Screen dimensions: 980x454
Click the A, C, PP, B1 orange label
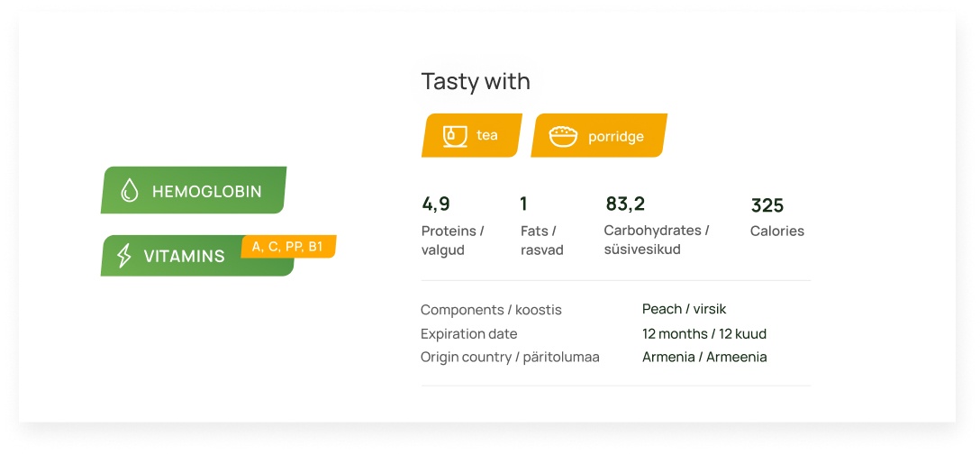(x=288, y=247)
